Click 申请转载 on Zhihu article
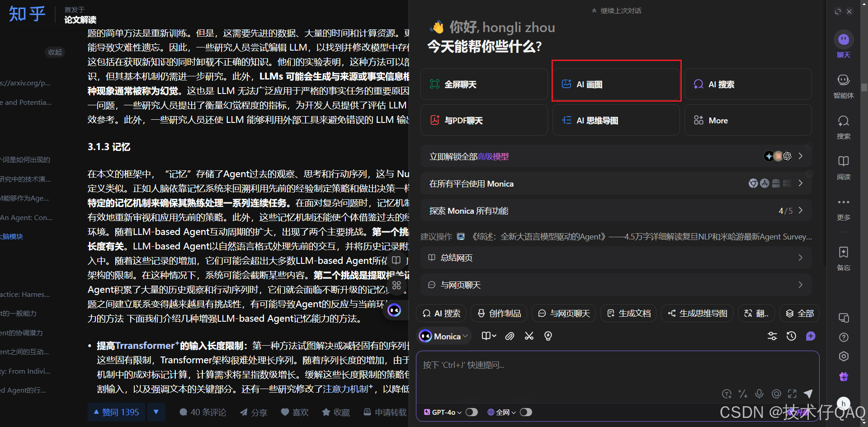The image size is (868, 427). tap(385, 412)
